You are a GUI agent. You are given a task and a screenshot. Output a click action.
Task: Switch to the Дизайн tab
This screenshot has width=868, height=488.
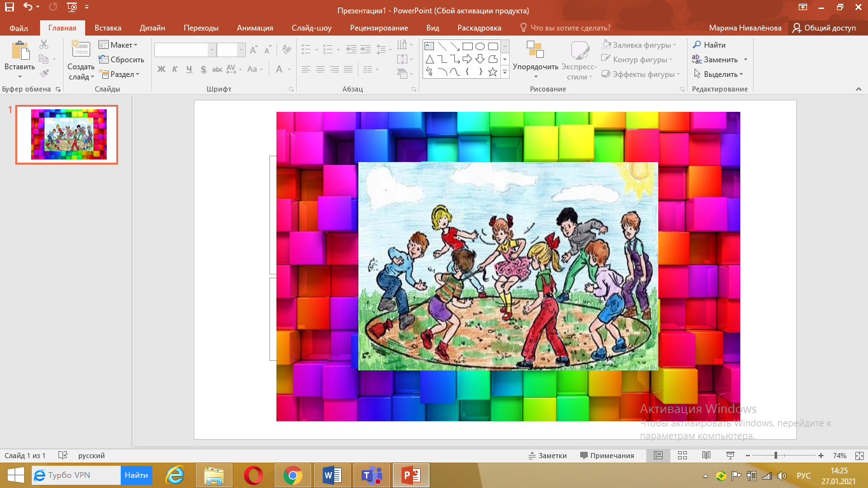click(x=153, y=28)
